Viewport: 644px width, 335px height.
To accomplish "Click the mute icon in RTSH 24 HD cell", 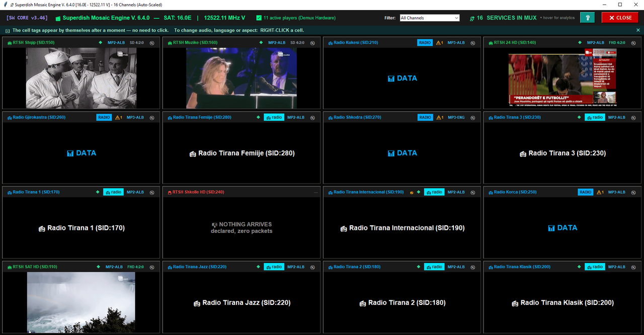I will [x=633, y=43].
